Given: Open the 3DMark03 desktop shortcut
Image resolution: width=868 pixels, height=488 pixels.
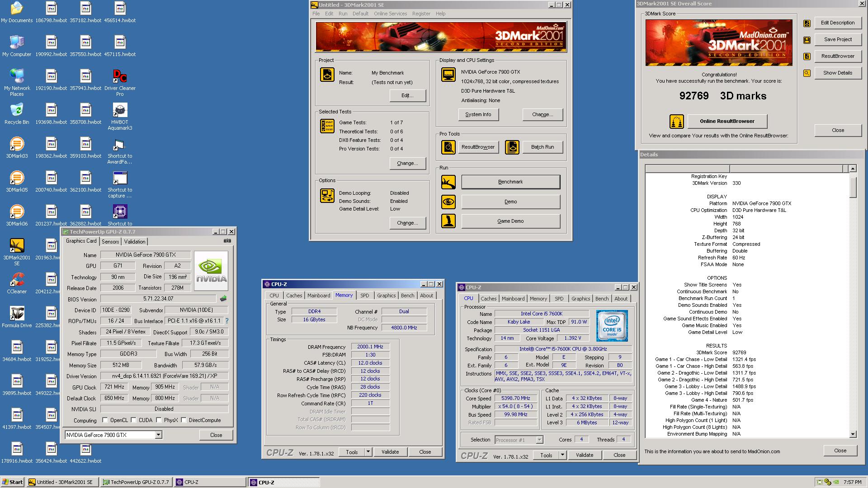Looking at the screenshot, I should coord(17,148).
